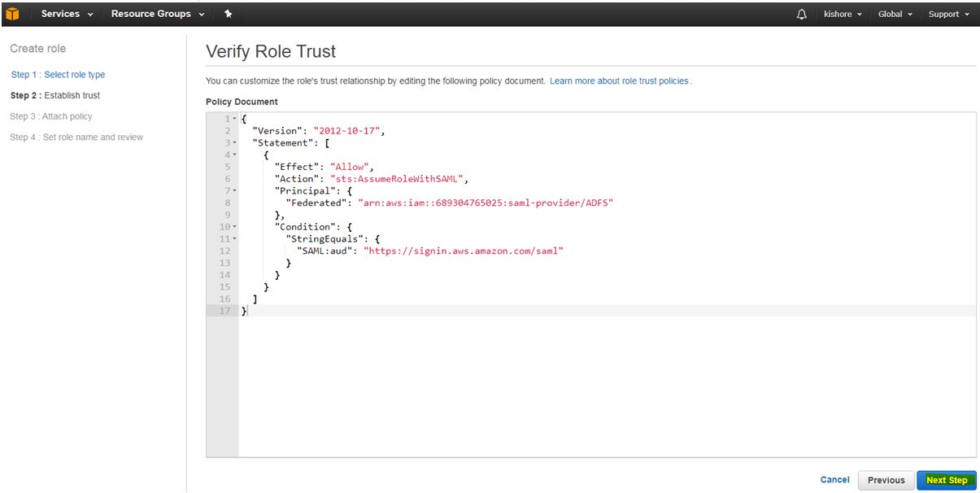Click the AWS cube logo icon

(x=12, y=14)
